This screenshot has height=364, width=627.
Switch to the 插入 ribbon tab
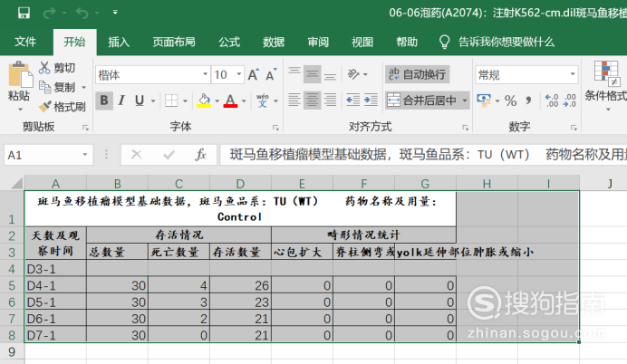[119, 42]
